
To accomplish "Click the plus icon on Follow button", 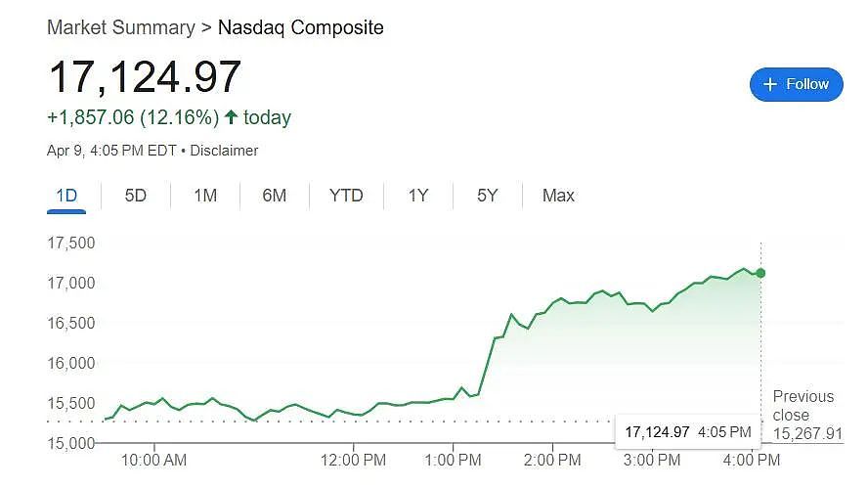I will (769, 84).
